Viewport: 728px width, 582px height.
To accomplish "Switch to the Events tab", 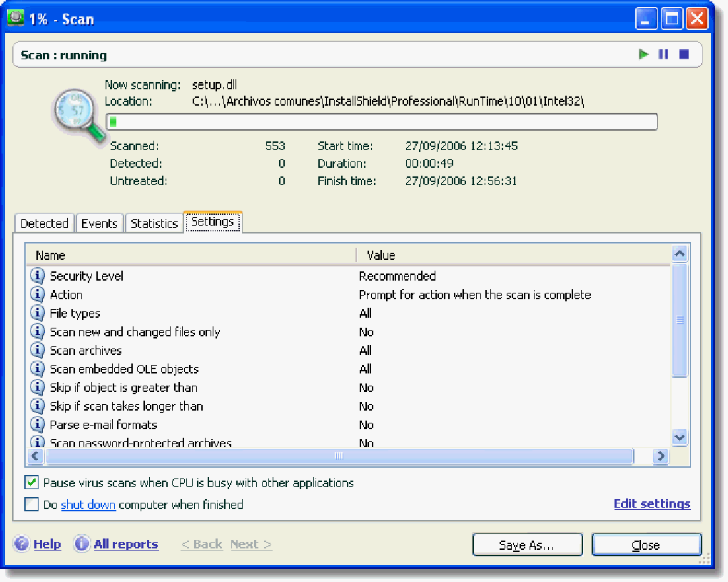I will click(x=99, y=224).
